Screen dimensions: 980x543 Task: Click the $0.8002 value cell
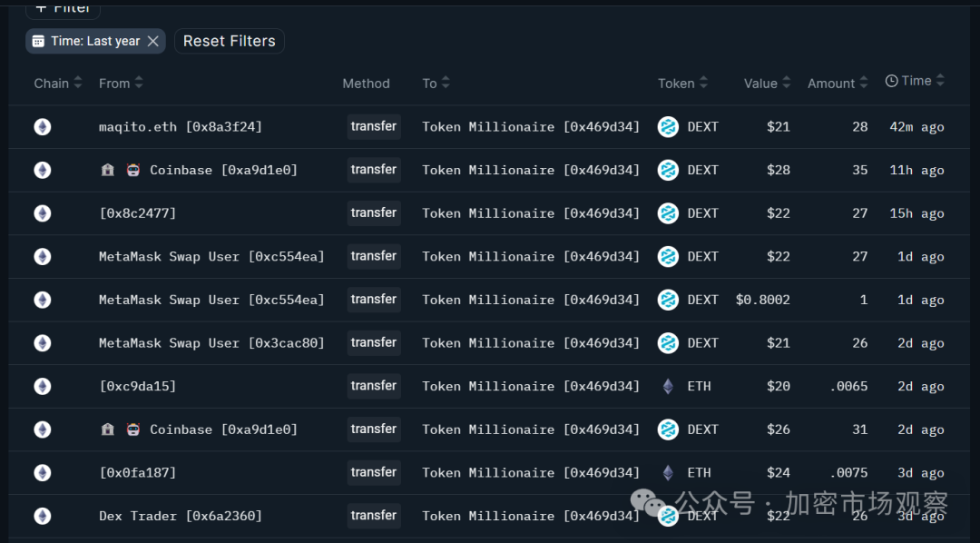[762, 300]
